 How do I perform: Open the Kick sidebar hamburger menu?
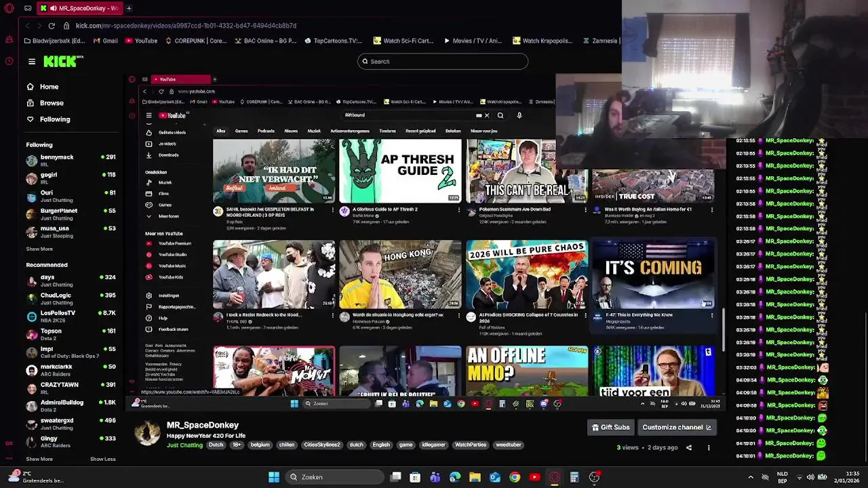click(x=31, y=62)
